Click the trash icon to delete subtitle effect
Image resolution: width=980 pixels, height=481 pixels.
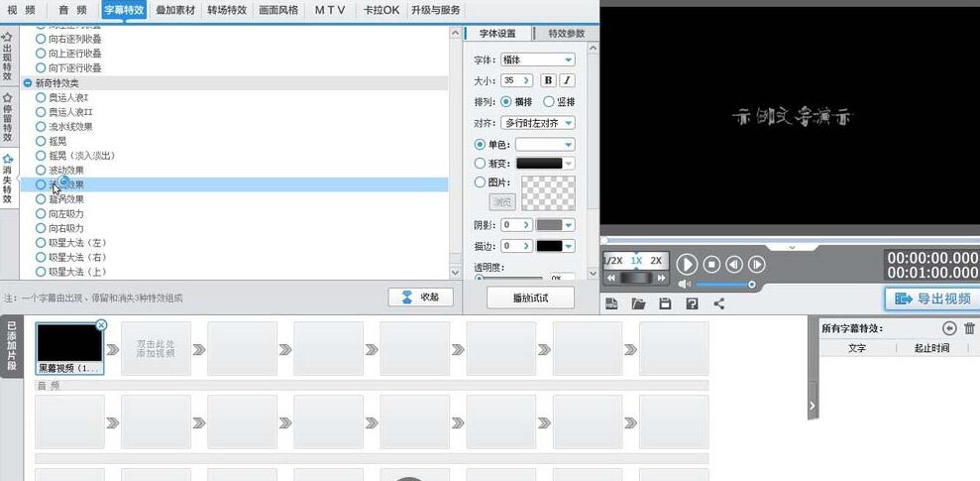(969, 328)
